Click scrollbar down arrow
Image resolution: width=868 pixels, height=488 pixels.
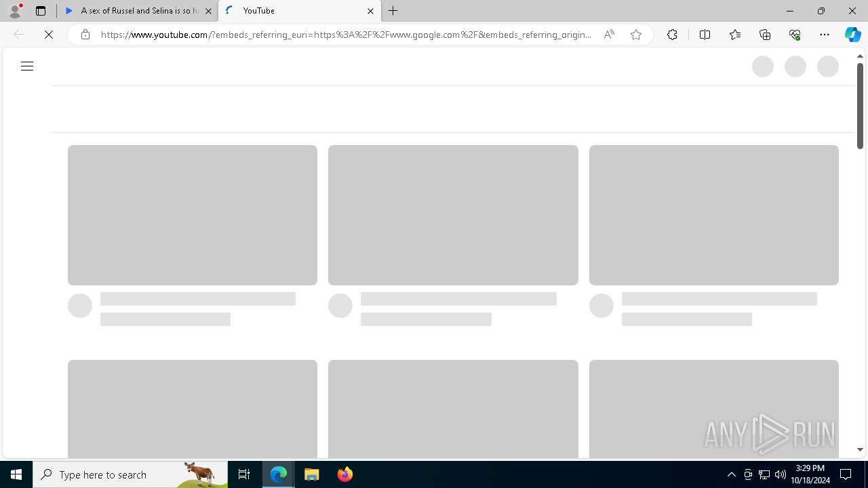pyautogui.click(x=860, y=449)
